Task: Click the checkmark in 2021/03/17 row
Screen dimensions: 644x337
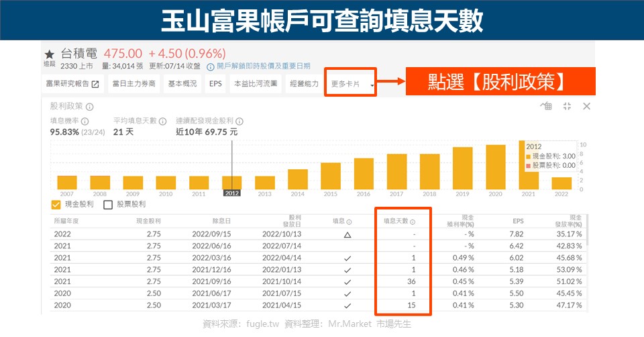Action: pyautogui.click(x=347, y=306)
